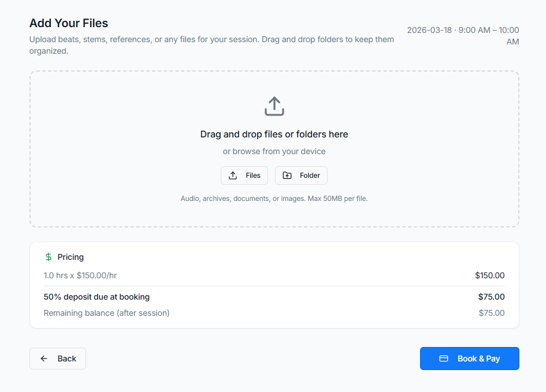Viewport: 546px width, 392px height.
Task: Click the 'Max 50MB per file' note
Action: point(337,199)
